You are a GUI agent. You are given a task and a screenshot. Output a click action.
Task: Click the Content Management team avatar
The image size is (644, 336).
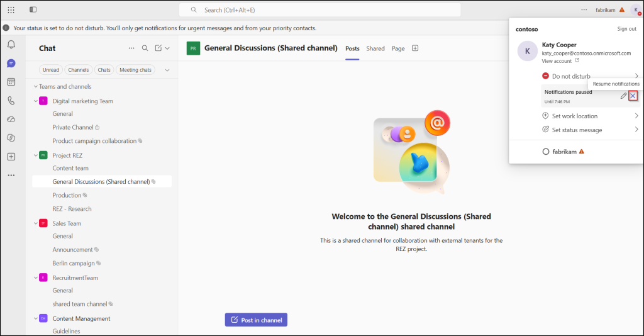pyautogui.click(x=43, y=318)
